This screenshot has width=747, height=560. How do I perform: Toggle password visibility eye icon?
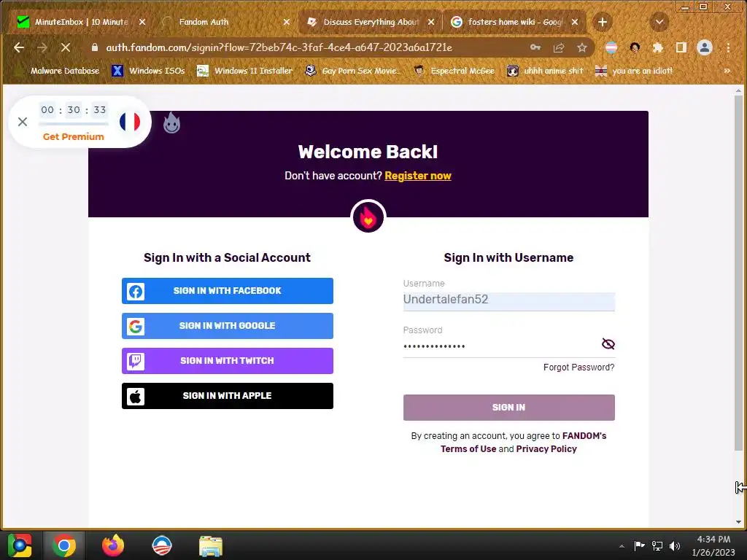point(608,344)
